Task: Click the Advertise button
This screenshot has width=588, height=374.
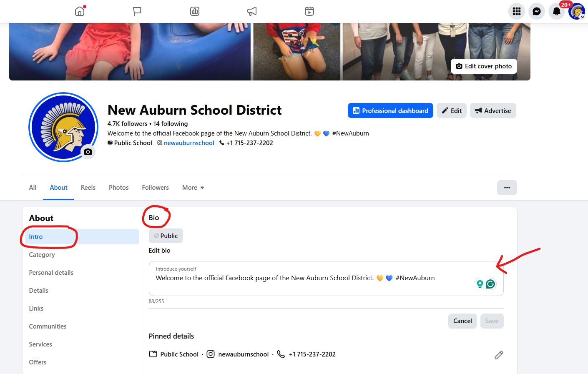Action: click(x=493, y=110)
